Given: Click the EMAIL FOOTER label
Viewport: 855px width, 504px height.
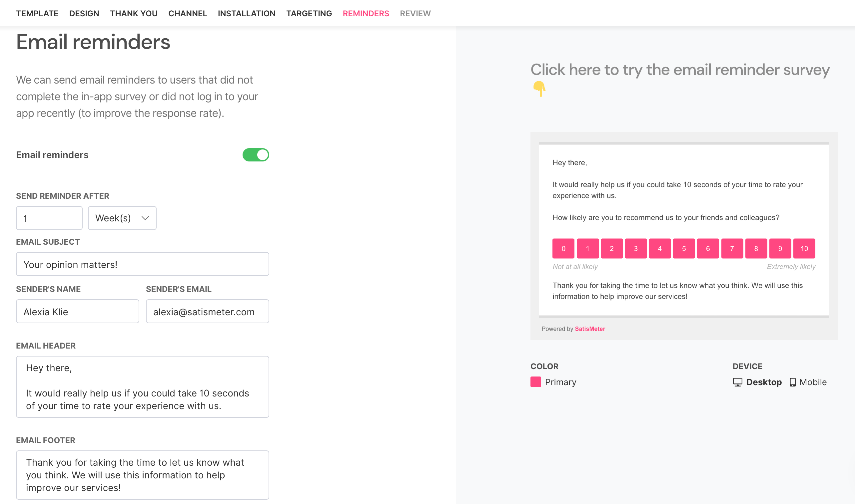Looking at the screenshot, I should point(46,440).
